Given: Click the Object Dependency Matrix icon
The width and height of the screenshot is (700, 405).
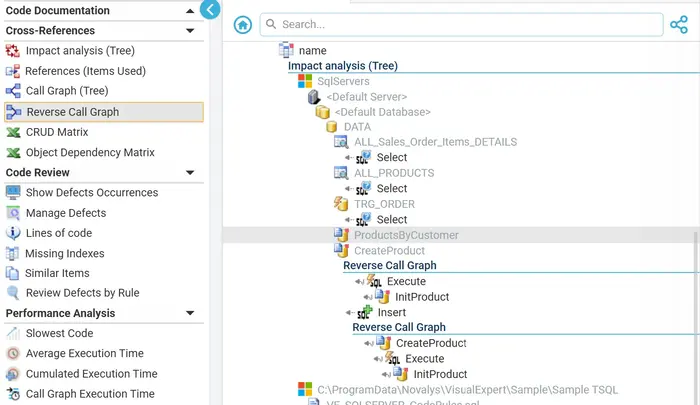Looking at the screenshot, I should coord(13,153).
